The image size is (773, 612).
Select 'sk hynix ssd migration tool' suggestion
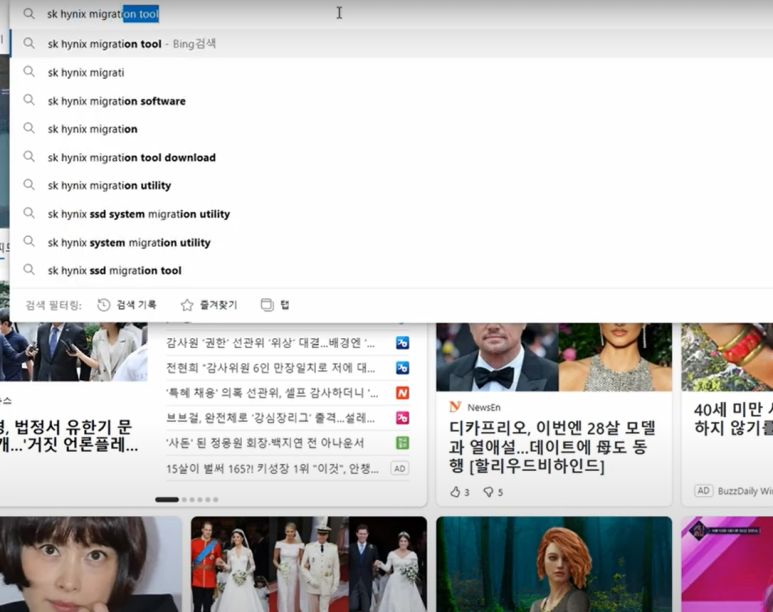(391, 271)
